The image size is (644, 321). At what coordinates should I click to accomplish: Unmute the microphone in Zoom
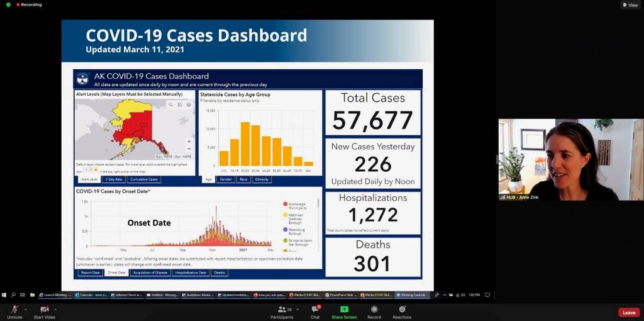14,310
